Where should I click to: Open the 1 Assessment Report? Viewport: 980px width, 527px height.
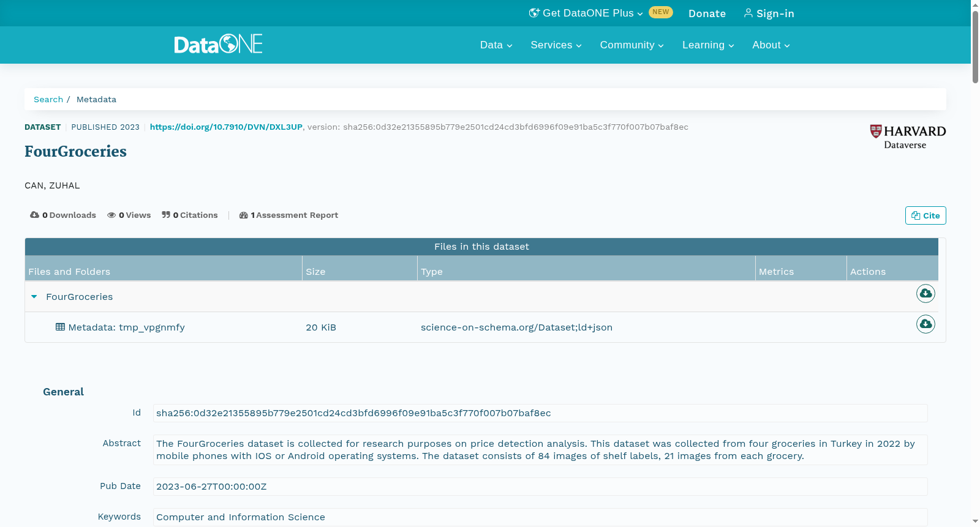tap(288, 215)
